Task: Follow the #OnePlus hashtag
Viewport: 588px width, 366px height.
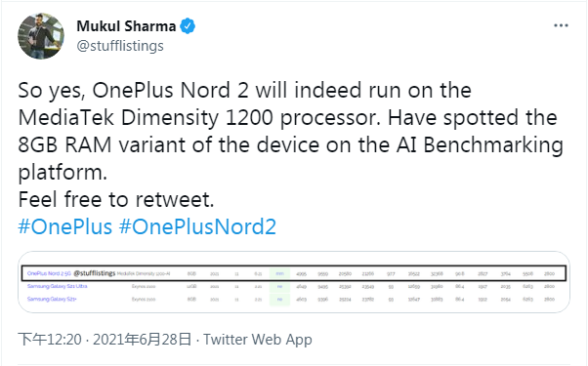Action: point(65,226)
